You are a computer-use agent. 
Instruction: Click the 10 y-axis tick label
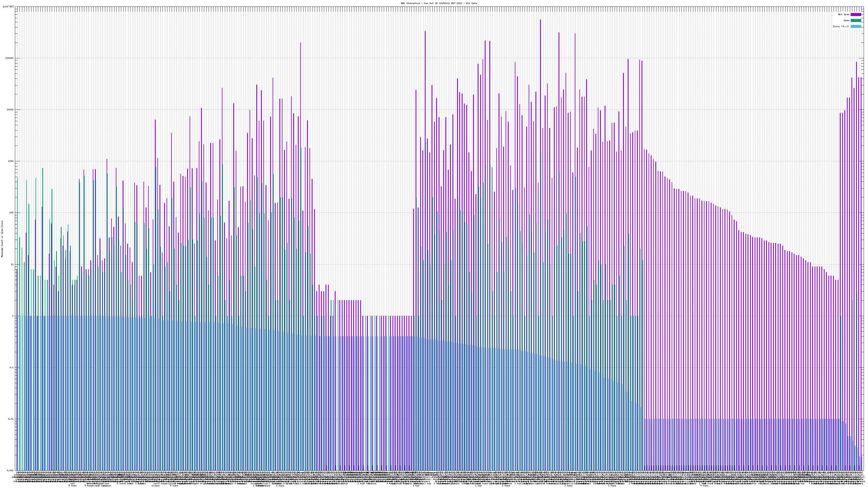click(13, 264)
